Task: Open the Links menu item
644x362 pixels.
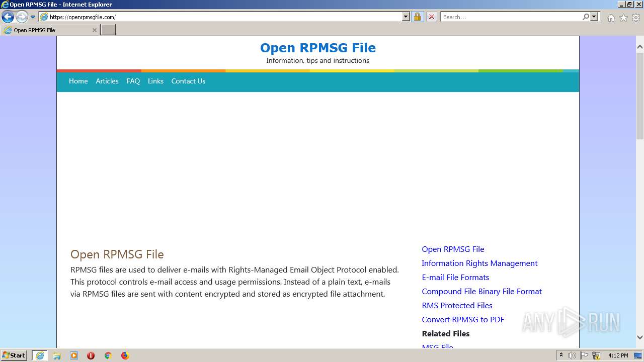Action: (155, 81)
